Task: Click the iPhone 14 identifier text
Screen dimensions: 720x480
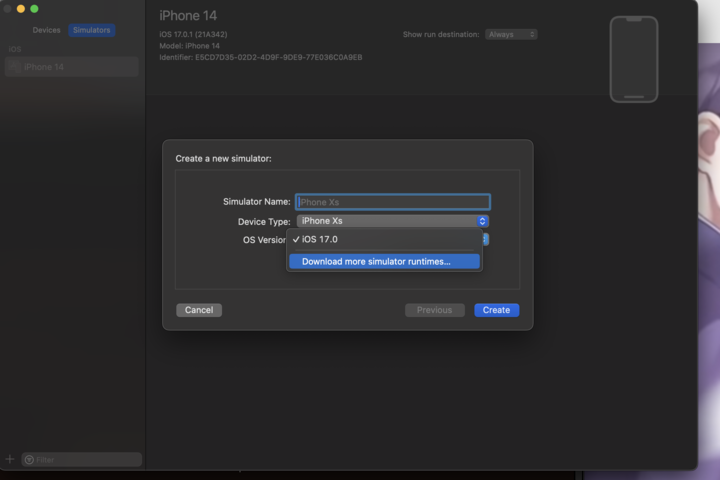Action: [x=261, y=57]
